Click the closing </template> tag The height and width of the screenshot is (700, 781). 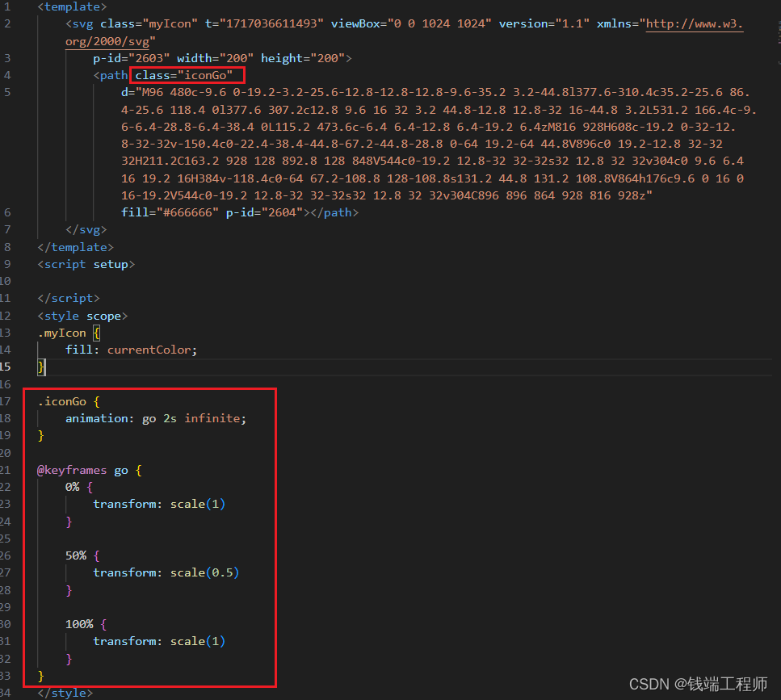pos(76,247)
